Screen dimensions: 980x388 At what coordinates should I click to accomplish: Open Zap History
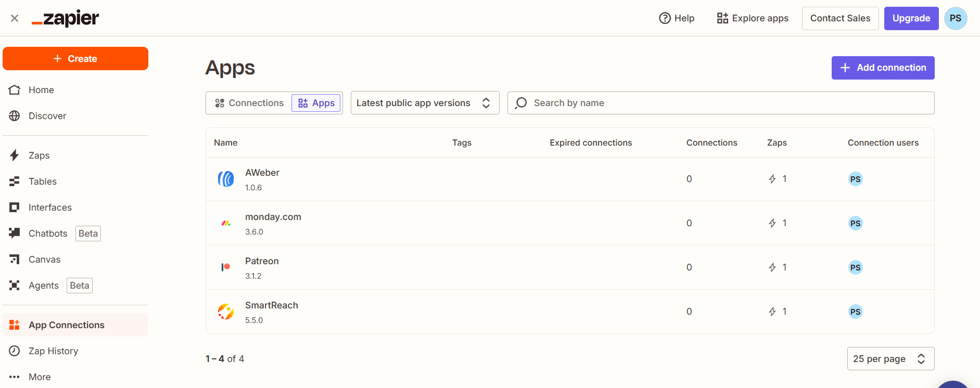pos(75,351)
